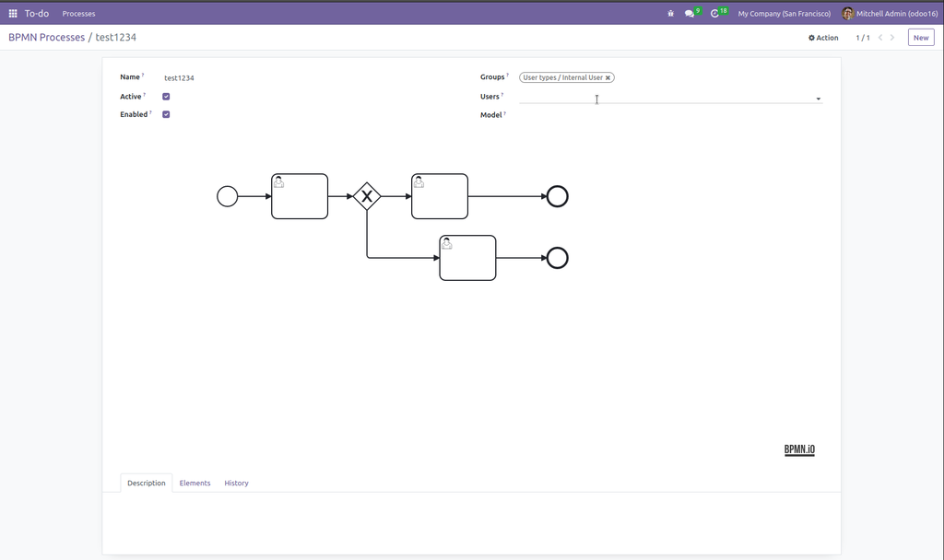Image resolution: width=944 pixels, height=560 pixels.
Task: Click the test1234 breadcrumb title
Action: point(115,37)
